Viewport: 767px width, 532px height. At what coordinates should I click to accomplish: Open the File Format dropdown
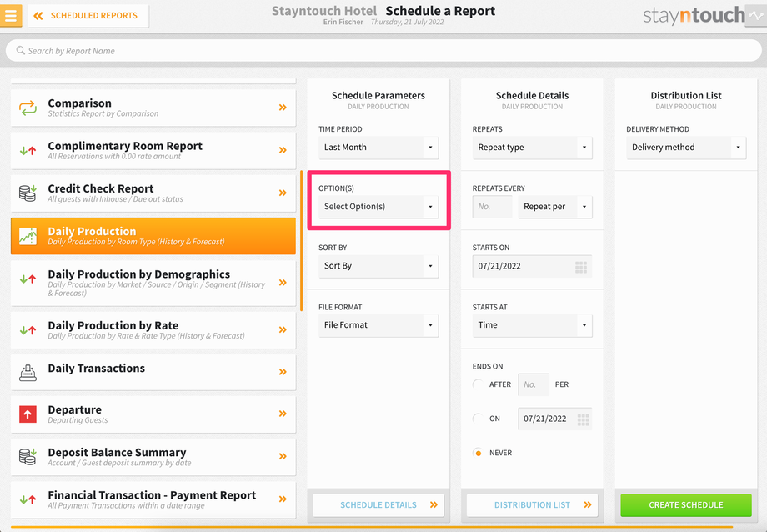tap(378, 325)
